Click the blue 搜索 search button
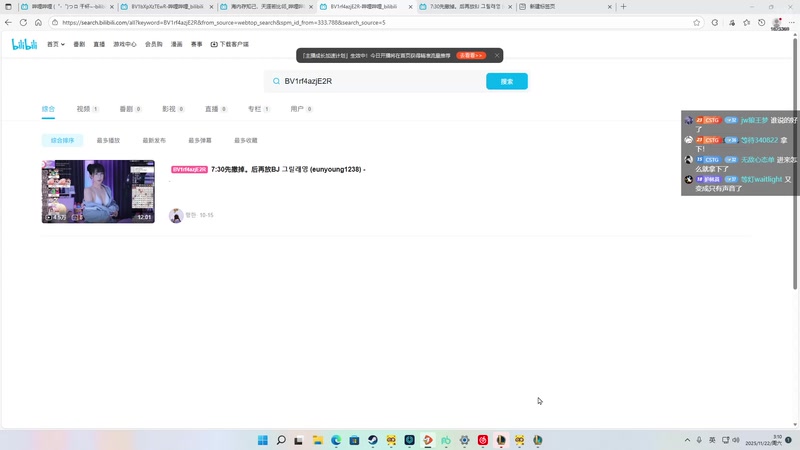Viewport: 800px width, 450px height. coord(507,81)
